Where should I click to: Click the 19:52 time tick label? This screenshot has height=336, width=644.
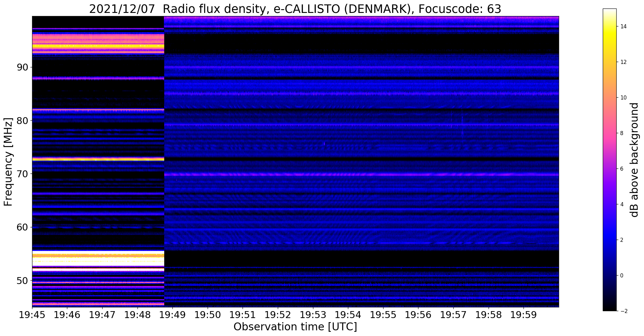pyautogui.click(x=278, y=315)
